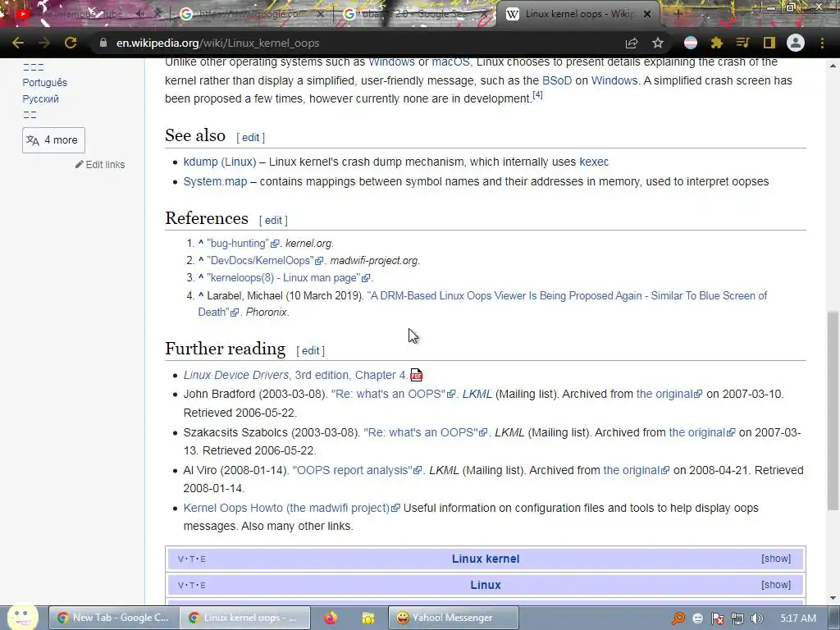Open Linux Device Drivers 3rd edition link
This screenshot has width=840, height=630.
[x=294, y=375]
